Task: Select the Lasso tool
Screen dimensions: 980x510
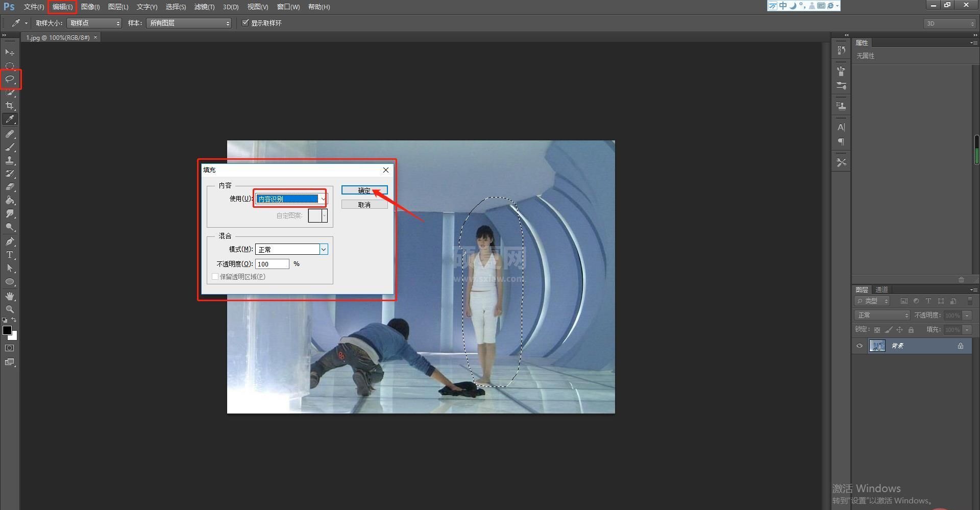Action: pos(10,79)
